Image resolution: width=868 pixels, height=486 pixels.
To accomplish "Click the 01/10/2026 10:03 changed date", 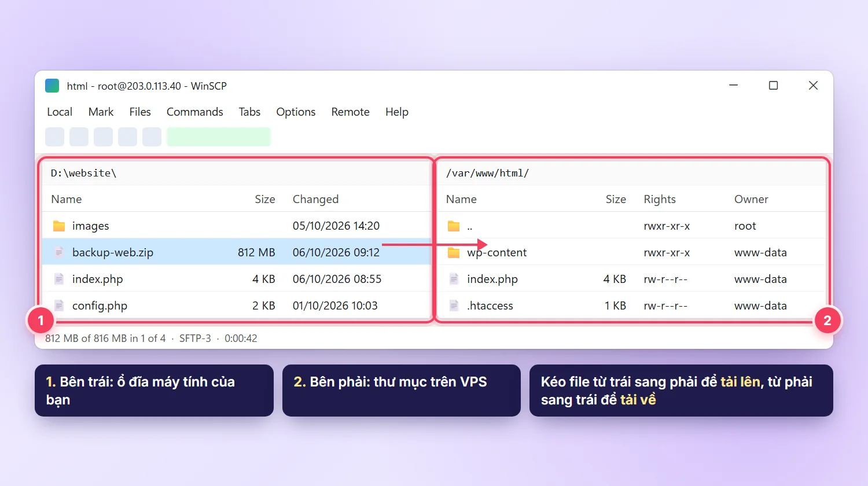I will click(335, 305).
